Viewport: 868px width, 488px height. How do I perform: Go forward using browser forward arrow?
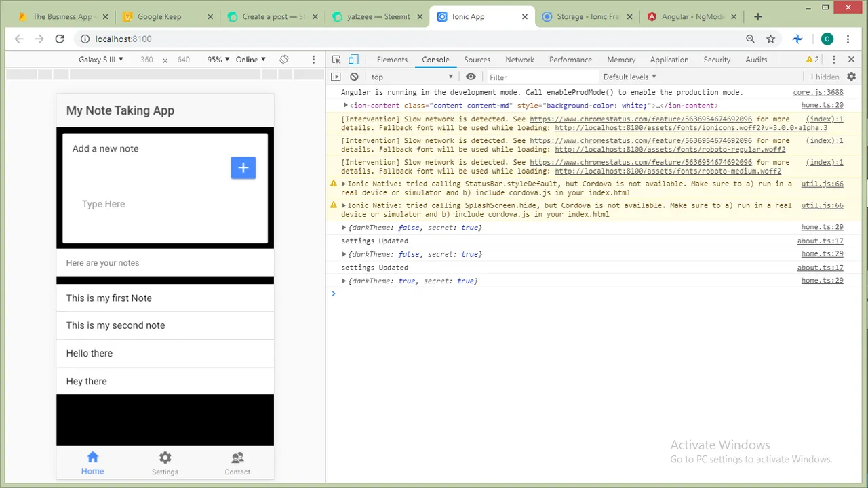pos(39,39)
